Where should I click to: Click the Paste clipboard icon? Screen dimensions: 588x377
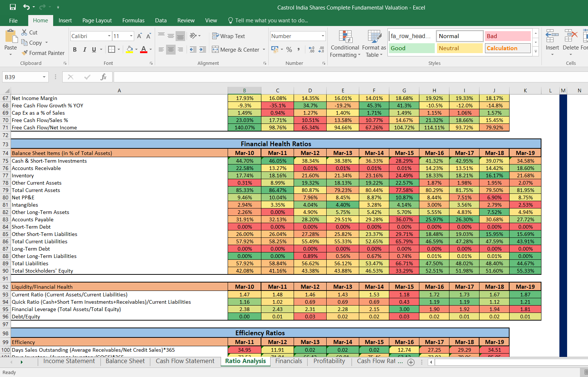(x=11, y=37)
